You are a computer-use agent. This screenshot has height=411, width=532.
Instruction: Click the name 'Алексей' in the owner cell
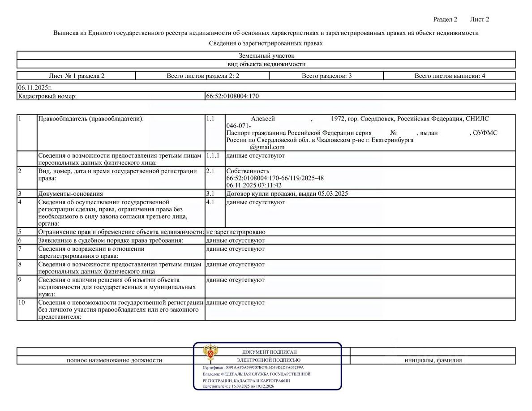(263, 119)
